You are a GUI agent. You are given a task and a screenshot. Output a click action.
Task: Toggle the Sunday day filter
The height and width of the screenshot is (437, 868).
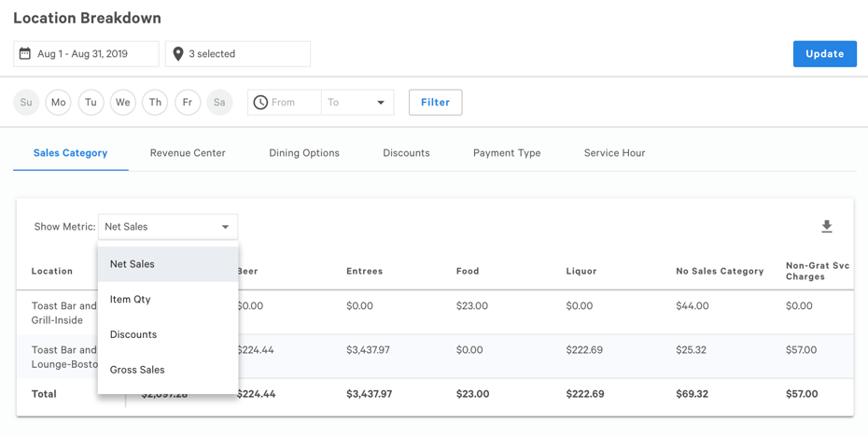(26, 103)
